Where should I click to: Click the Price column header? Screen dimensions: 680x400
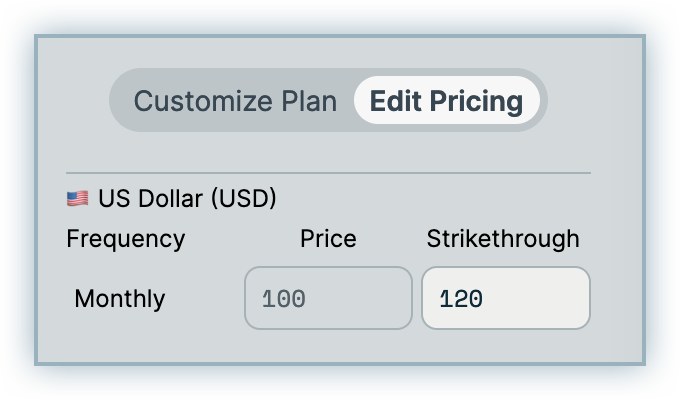[x=328, y=239]
